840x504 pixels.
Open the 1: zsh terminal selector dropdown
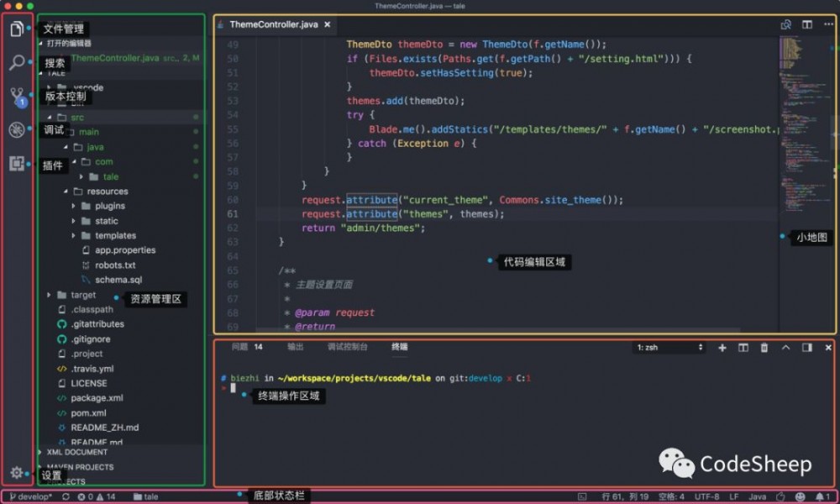pos(669,347)
